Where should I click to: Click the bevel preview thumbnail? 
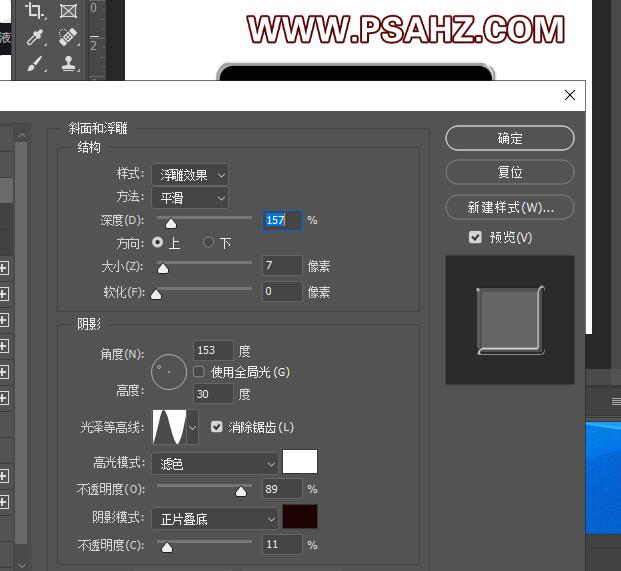(510, 320)
